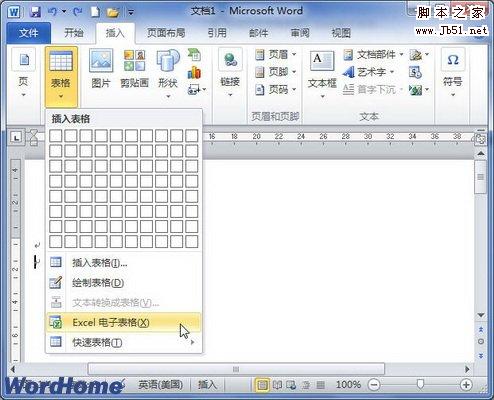
Task: Click the SmartArt icon in illustrations
Action: [194, 54]
